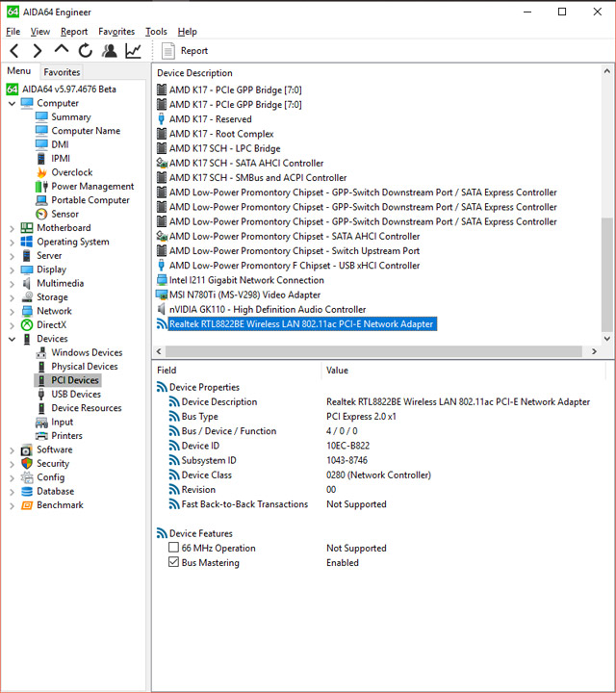616x693 pixels.
Task: Switch to the Favorites tab
Action: (62, 72)
